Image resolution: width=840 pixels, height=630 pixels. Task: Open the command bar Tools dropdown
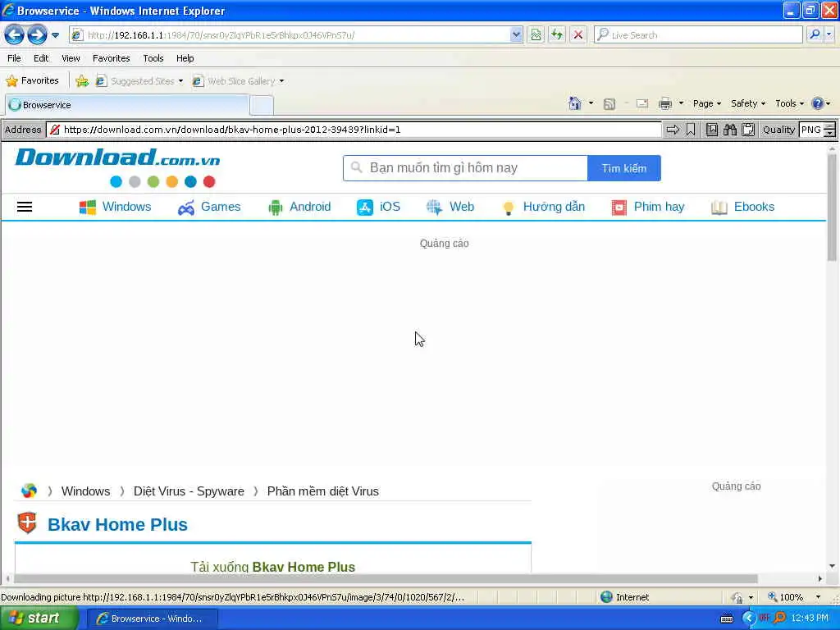[789, 103]
